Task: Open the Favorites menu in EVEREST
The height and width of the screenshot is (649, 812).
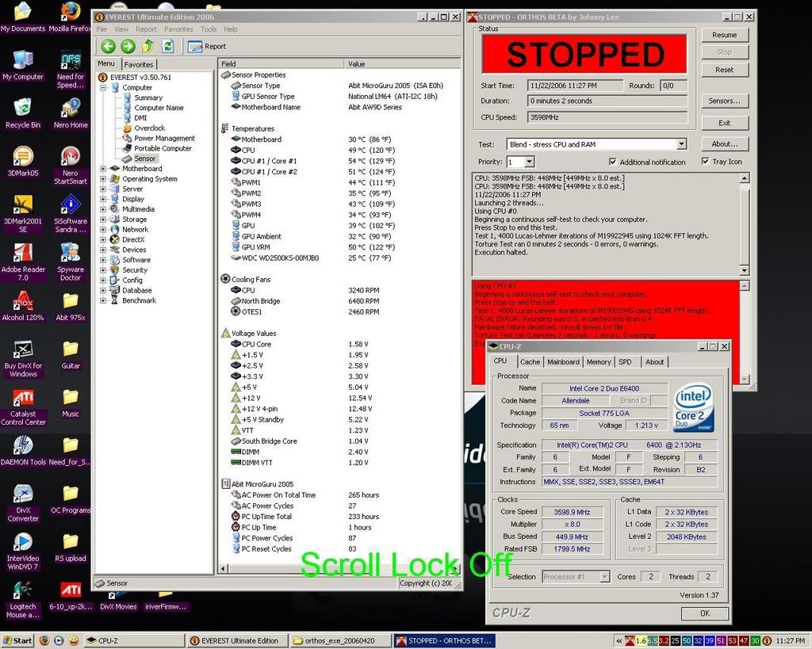Action: point(178,29)
